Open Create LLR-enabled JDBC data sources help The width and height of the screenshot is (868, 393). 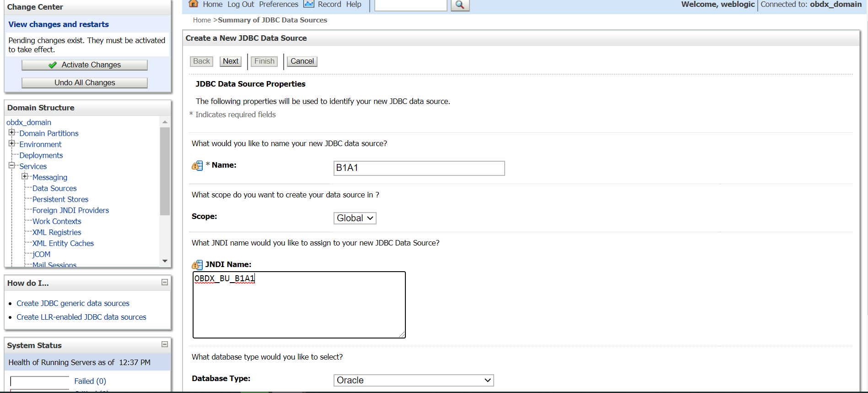point(81,317)
